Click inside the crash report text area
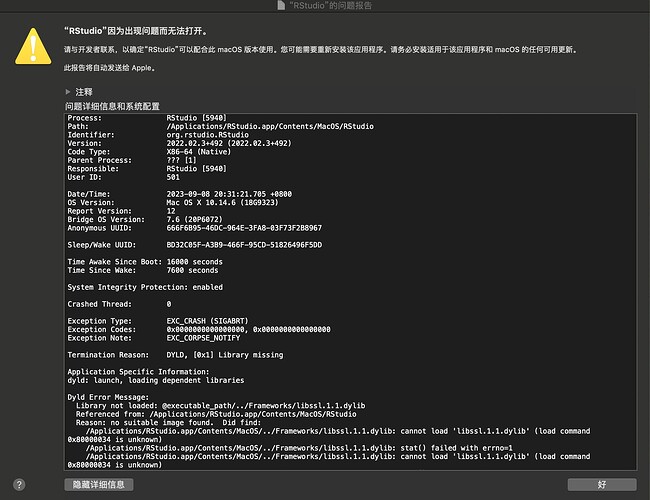This screenshot has width=650, height=500. click(351, 292)
